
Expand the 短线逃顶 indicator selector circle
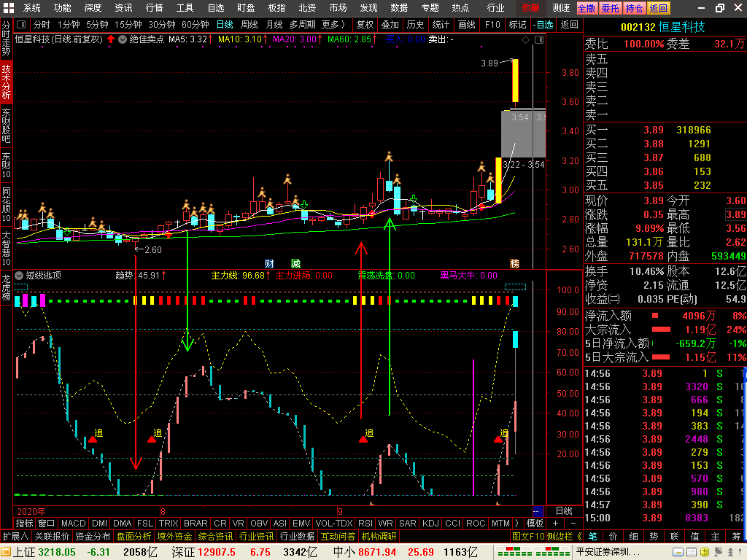[19, 275]
